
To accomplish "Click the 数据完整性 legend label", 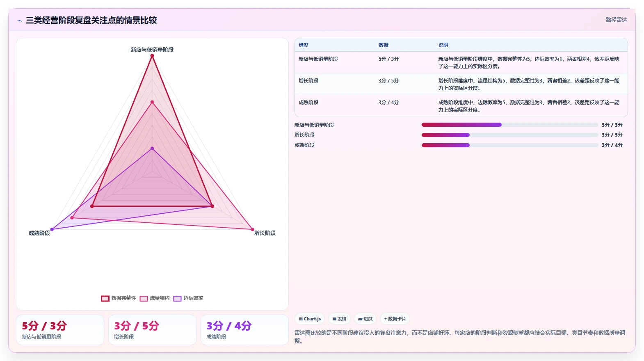I will pos(123,298).
